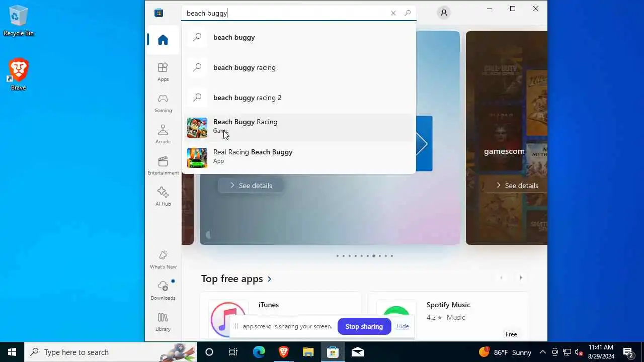Select the 'beach buggy racing 2' suggestion

tap(299, 98)
